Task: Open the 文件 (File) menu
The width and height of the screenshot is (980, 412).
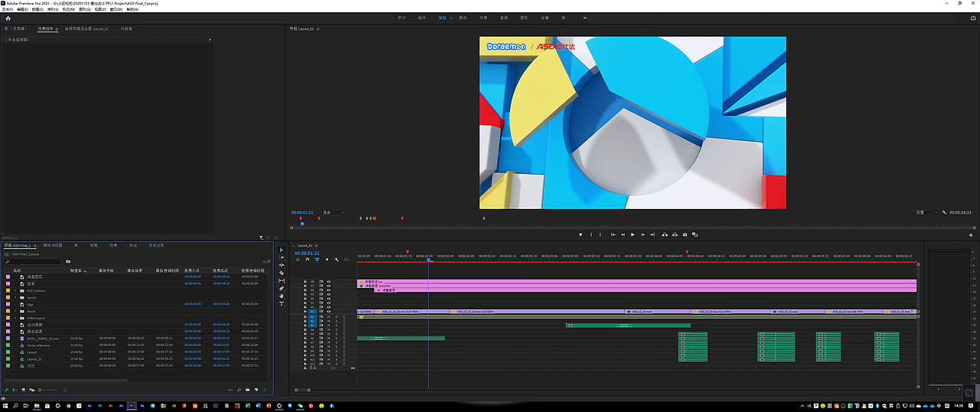Action: [7, 9]
